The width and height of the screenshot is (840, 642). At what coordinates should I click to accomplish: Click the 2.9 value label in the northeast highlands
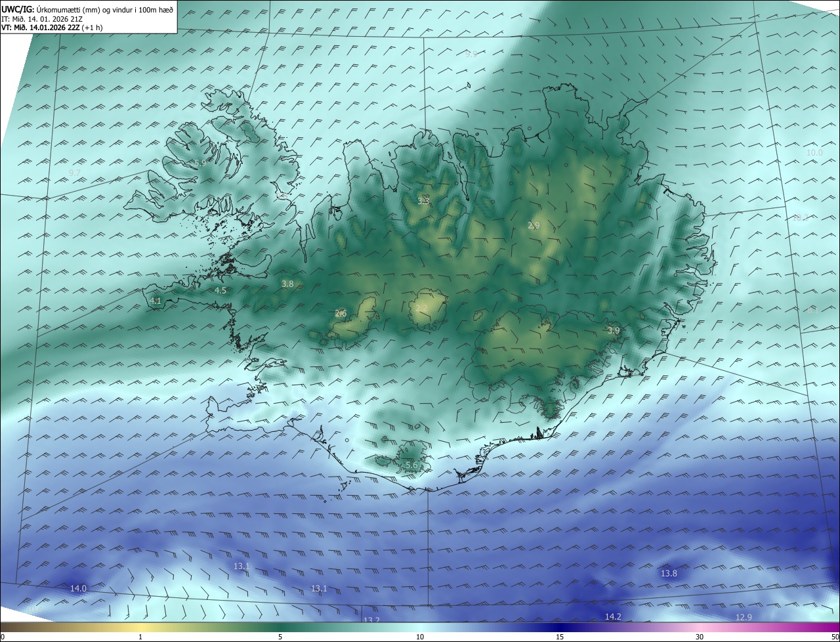534,225
